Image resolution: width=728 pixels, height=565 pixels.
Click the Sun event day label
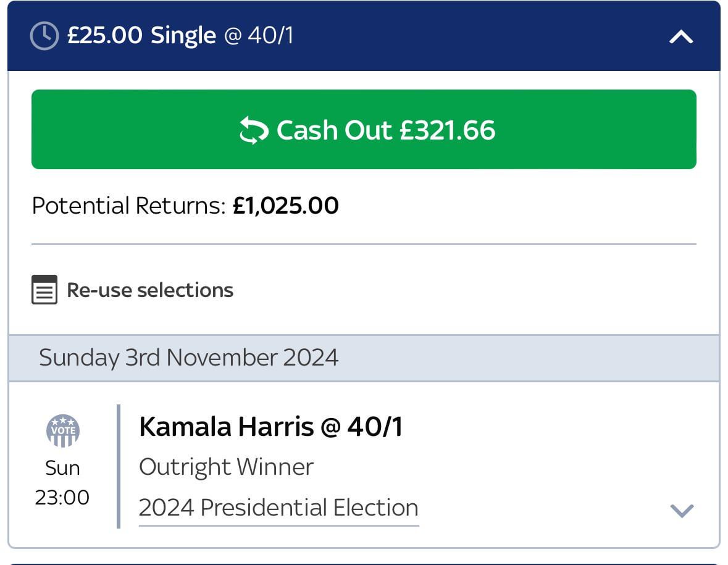coord(62,468)
